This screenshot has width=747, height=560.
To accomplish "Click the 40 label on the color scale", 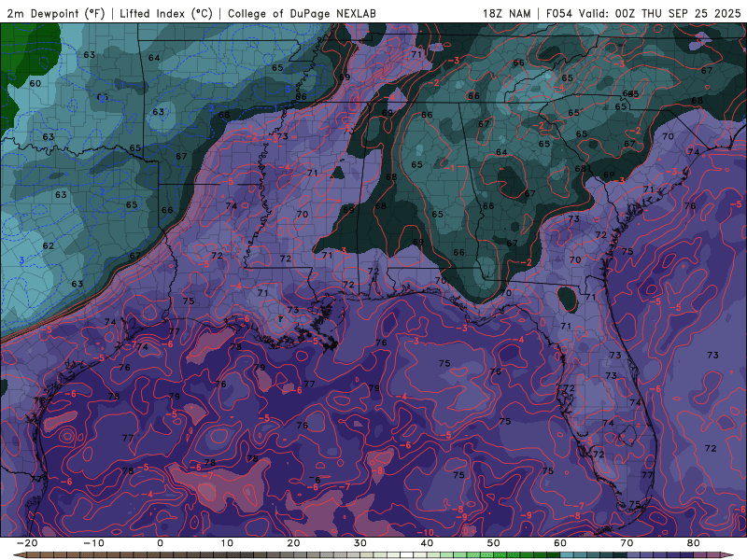I will coord(427,543).
